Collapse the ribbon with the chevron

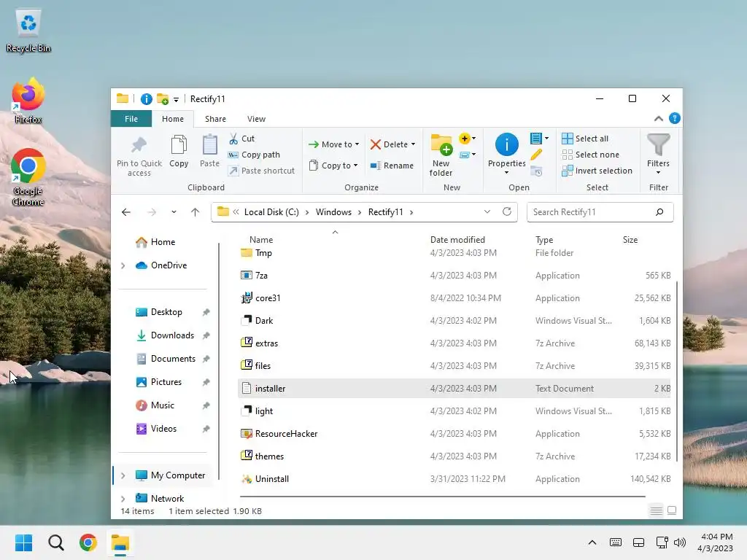tap(659, 119)
